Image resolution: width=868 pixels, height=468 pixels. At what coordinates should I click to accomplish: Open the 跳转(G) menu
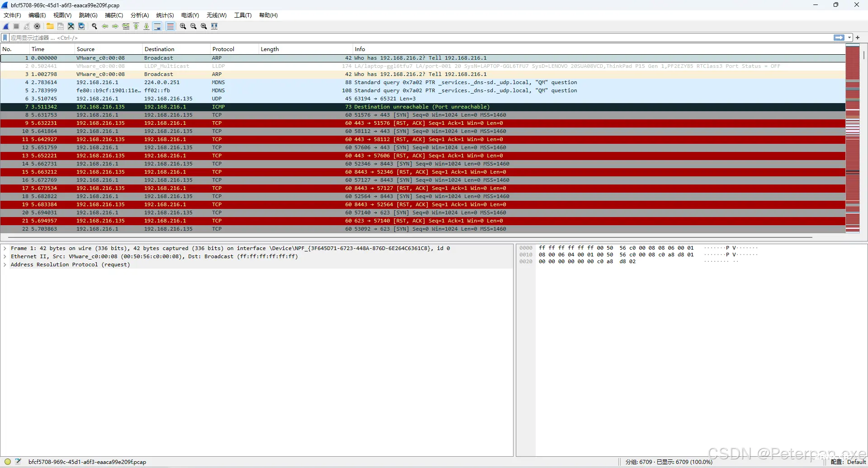[88, 15]
